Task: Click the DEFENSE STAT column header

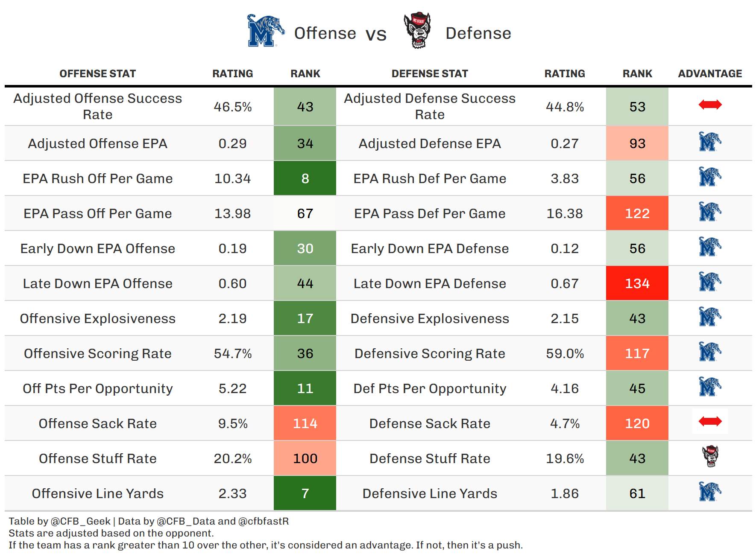Action: pos(430,74)
